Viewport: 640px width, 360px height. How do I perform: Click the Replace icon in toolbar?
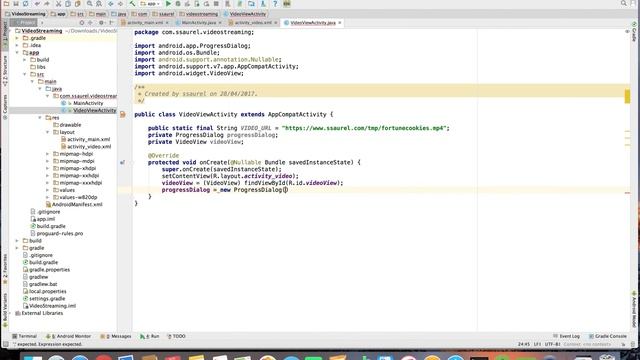click(x=99, y=4)
